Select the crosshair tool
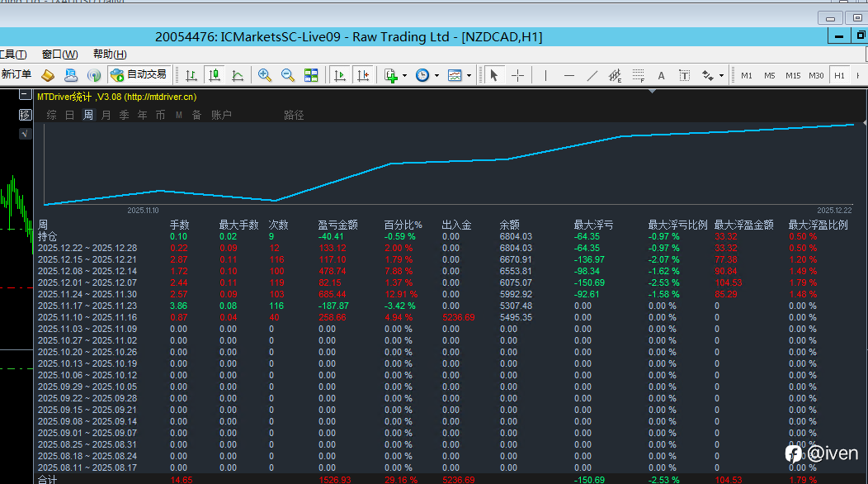868x484 pixels. click(x=517, y=75)
